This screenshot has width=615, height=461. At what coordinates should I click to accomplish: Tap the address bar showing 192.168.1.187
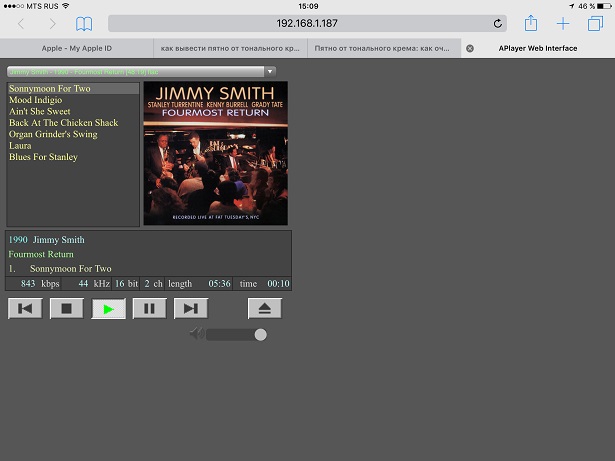(x=308, y=24)
